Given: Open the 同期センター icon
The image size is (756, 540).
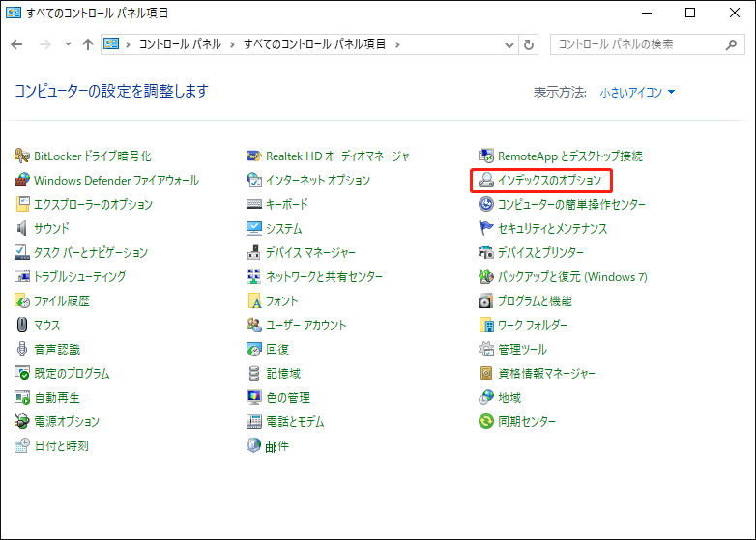Looking at the screenshot, I should [486, 421].
